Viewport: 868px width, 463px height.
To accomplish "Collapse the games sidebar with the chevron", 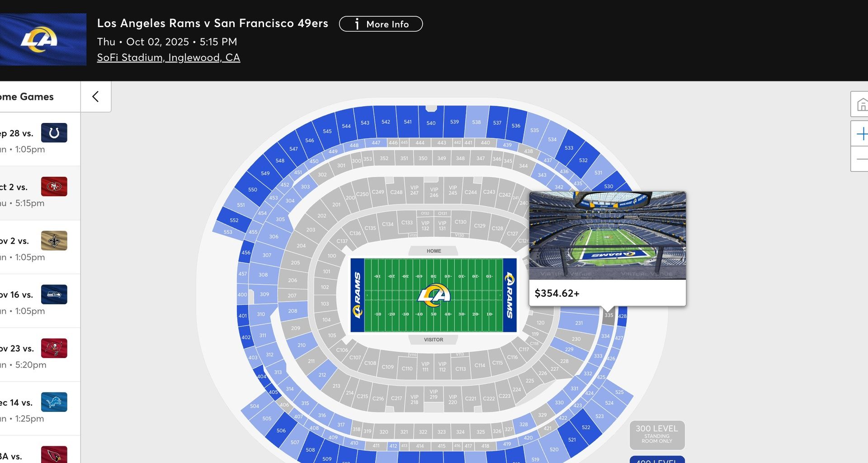I will pos(95,97).
